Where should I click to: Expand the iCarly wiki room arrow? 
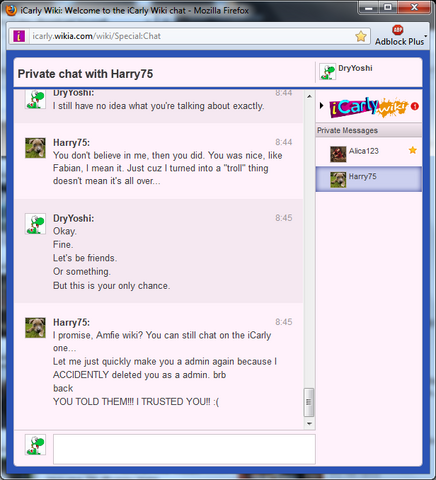[321, 106]
